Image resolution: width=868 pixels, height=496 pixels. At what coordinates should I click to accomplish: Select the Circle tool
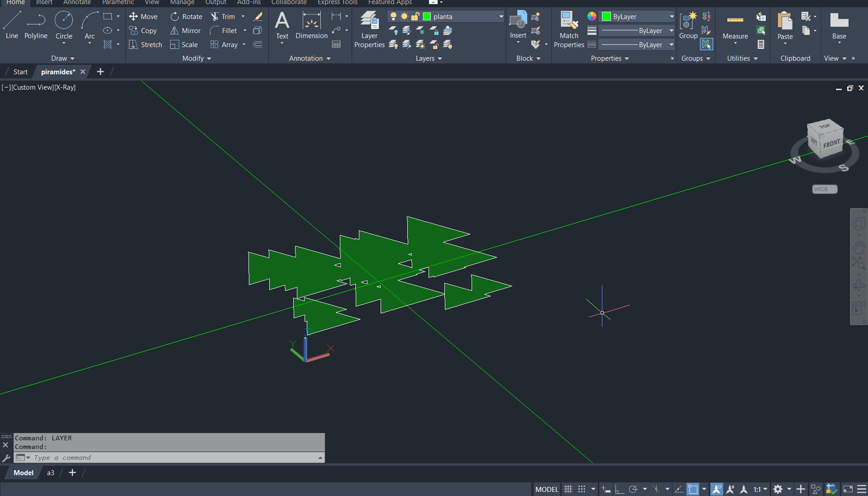click(64, 25)
